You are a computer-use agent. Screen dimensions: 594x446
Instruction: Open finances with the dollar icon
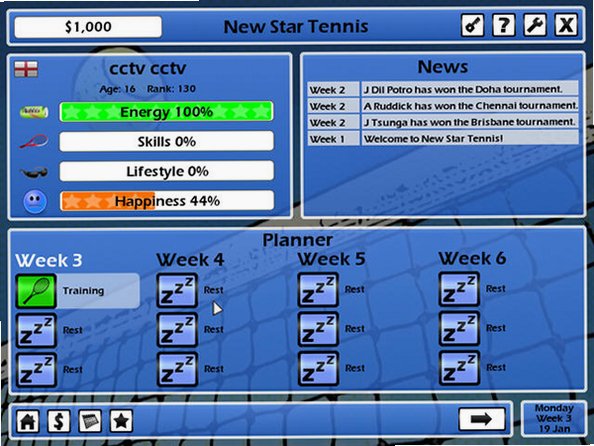click(59, 421)
